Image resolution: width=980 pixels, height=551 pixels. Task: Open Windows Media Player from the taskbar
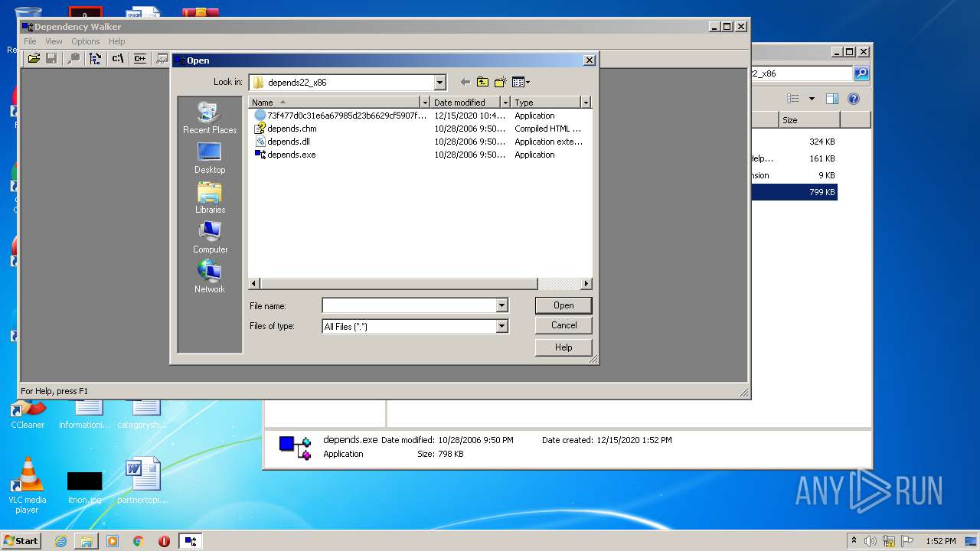pyautogui.click(x=113, y=541)
